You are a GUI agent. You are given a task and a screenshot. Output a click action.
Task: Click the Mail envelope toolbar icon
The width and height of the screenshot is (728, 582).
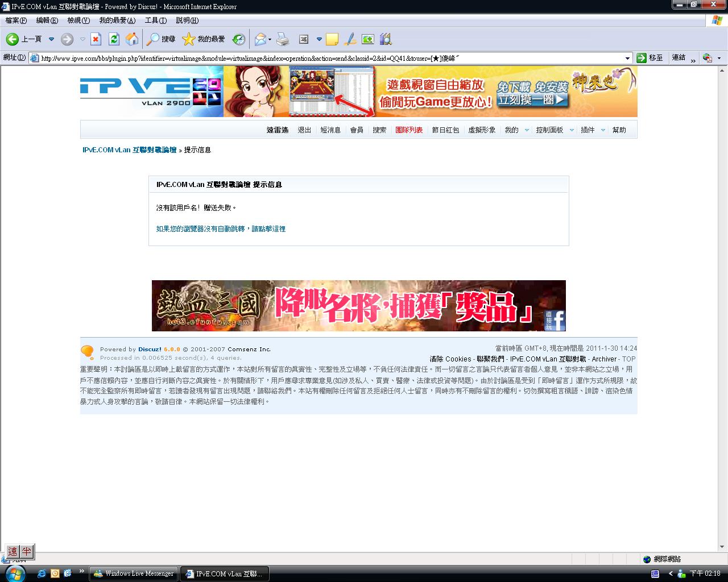260,39
